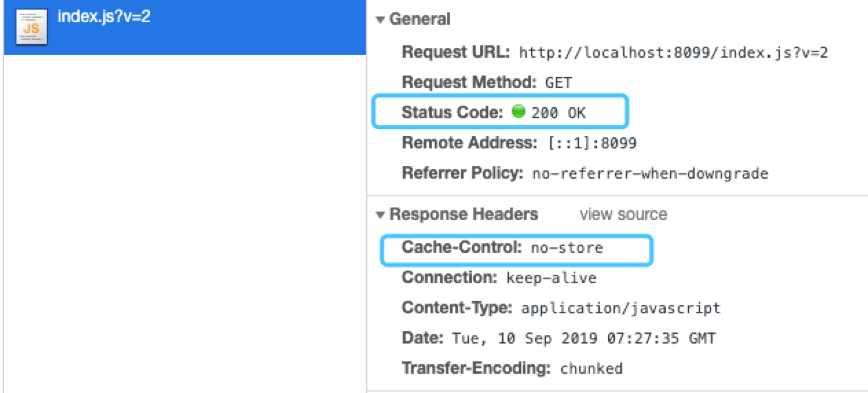
Task: Click the 200 OK status text
Action: click(x=558, y=113)
